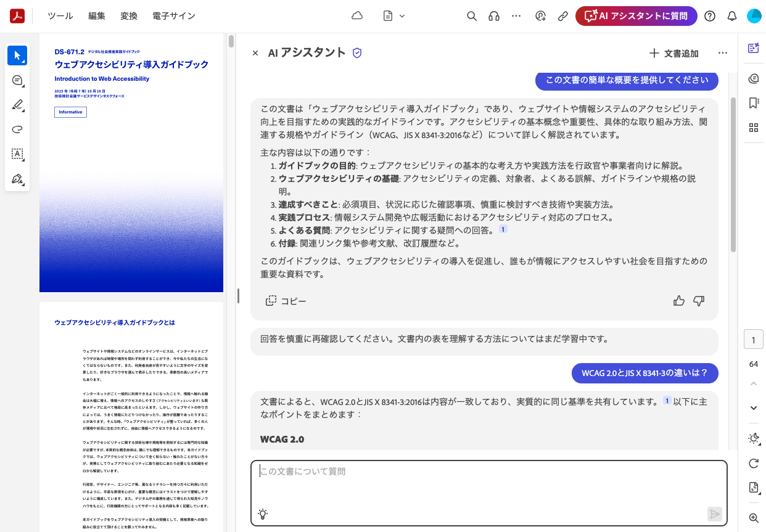Image resolution: width=766 pixels, height=532 pixels.
Task: Open the page thumbnails grid view
Action: click(x=753, y=128)
